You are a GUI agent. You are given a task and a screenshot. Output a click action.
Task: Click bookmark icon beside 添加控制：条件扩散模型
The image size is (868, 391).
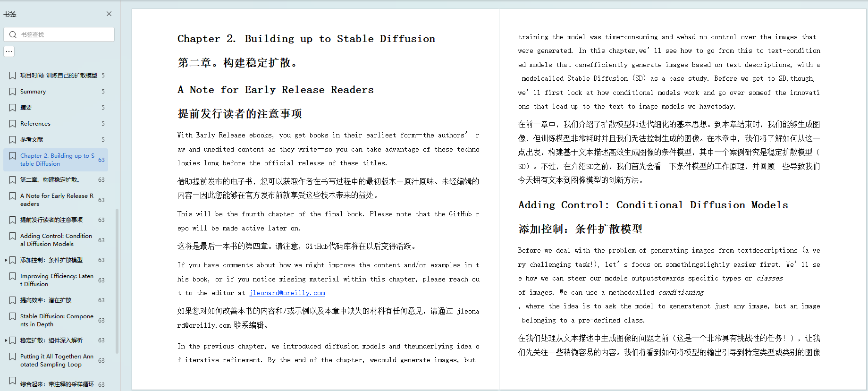[13, 260]
